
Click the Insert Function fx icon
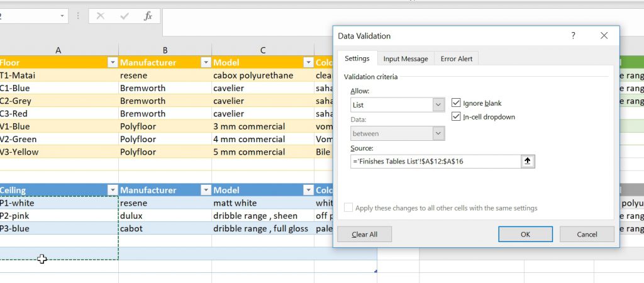pyautogui.click(x=148, y=16)
